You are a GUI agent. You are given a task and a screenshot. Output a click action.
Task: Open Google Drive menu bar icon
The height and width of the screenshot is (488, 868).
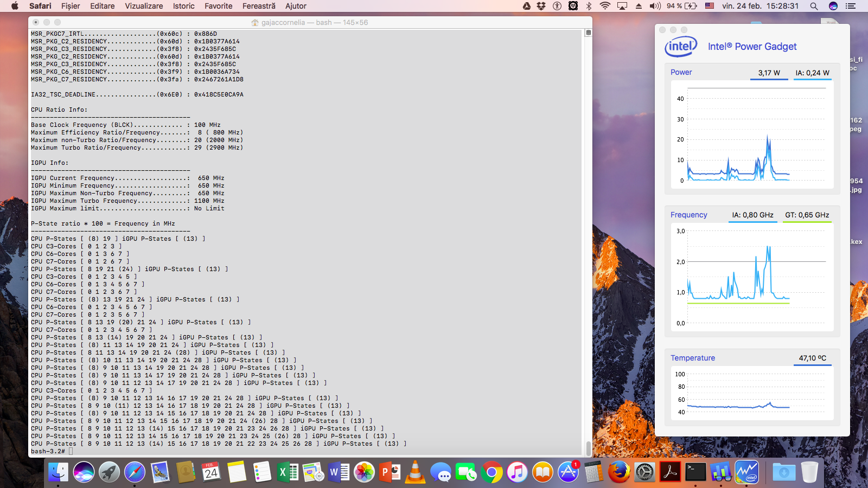526,6
